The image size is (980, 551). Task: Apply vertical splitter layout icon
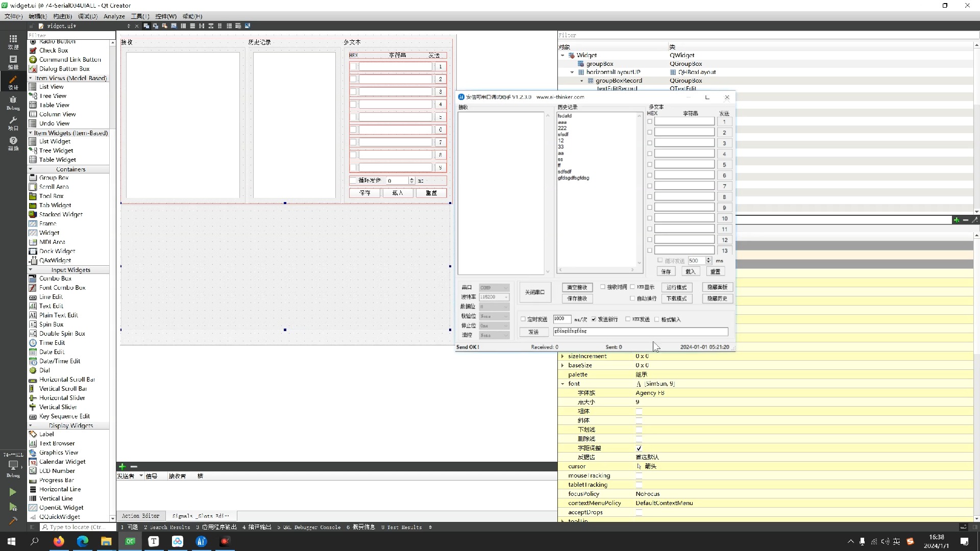(211, 26)
